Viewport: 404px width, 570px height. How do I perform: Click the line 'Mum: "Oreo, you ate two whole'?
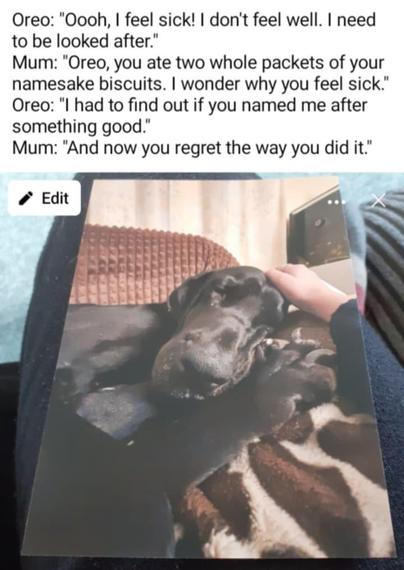[x=198, y=63]
